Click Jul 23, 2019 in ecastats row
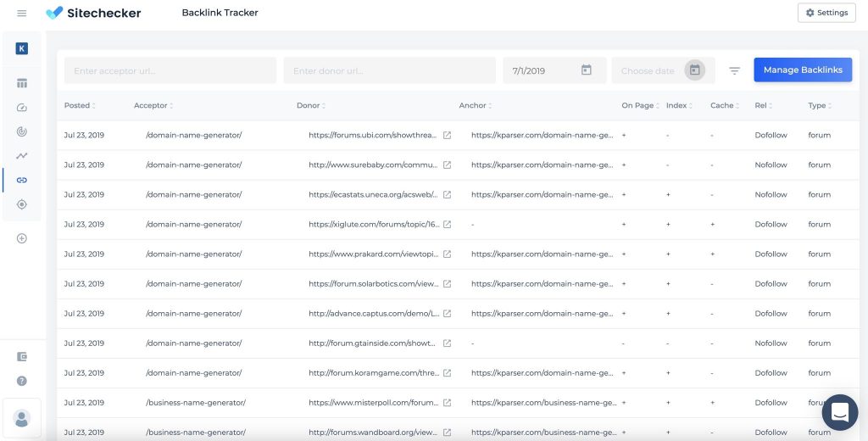The height and width of the screenshot is (441, 868). click(84, 194)
